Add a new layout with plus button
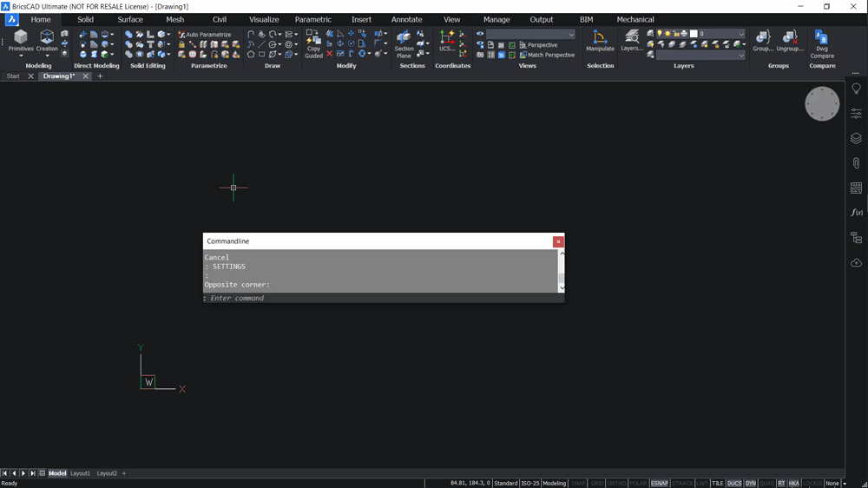 [x=124, y=473]
